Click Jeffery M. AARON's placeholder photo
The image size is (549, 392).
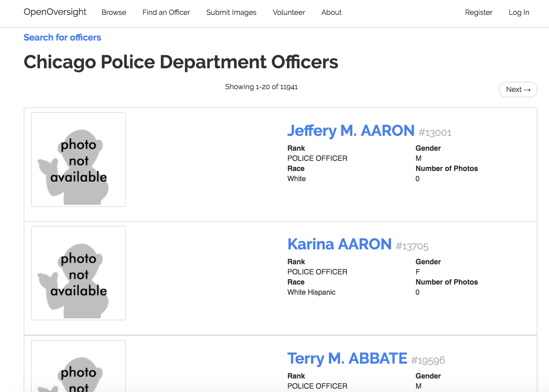tap(78, 159)
